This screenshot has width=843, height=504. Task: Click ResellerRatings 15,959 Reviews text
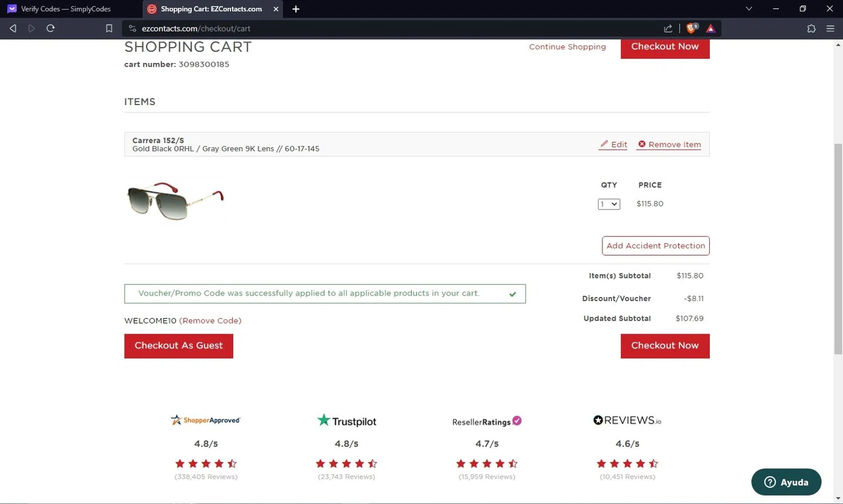[x=487, y=477]
